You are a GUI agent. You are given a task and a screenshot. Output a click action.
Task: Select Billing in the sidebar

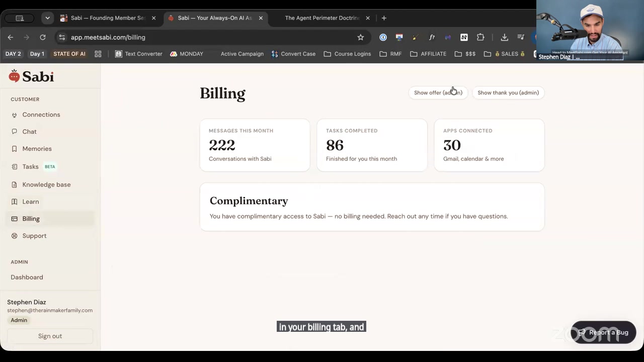click(x=50, y=219)
